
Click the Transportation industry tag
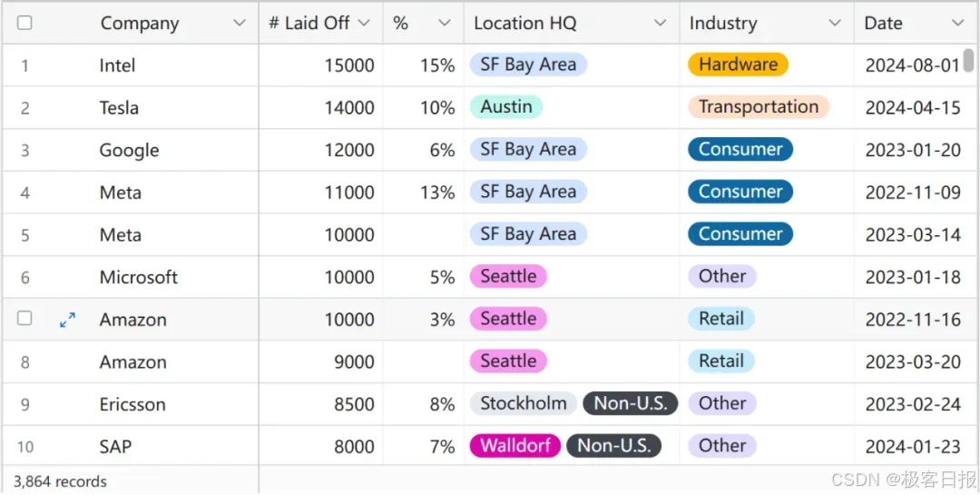point(759,106)
